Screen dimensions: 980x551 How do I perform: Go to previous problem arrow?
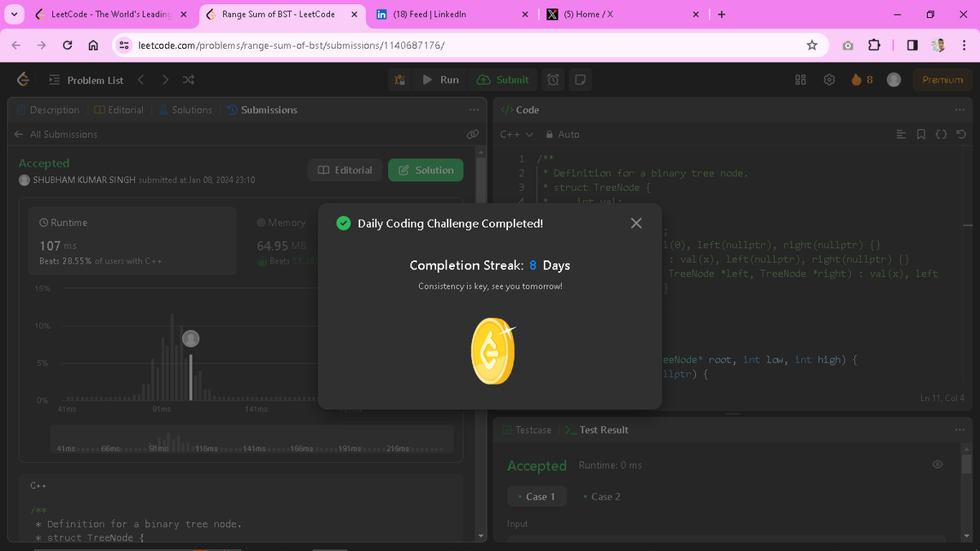[x=141, y=80]
